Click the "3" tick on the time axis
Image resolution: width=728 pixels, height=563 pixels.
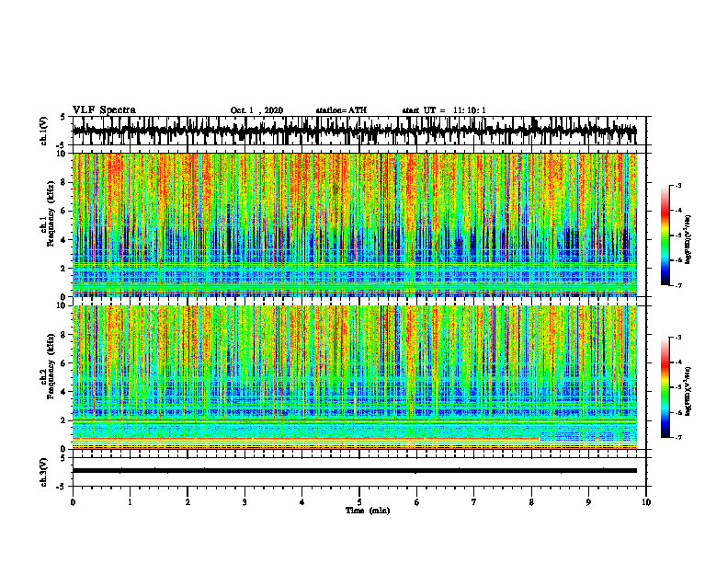(x=245, y=502)
